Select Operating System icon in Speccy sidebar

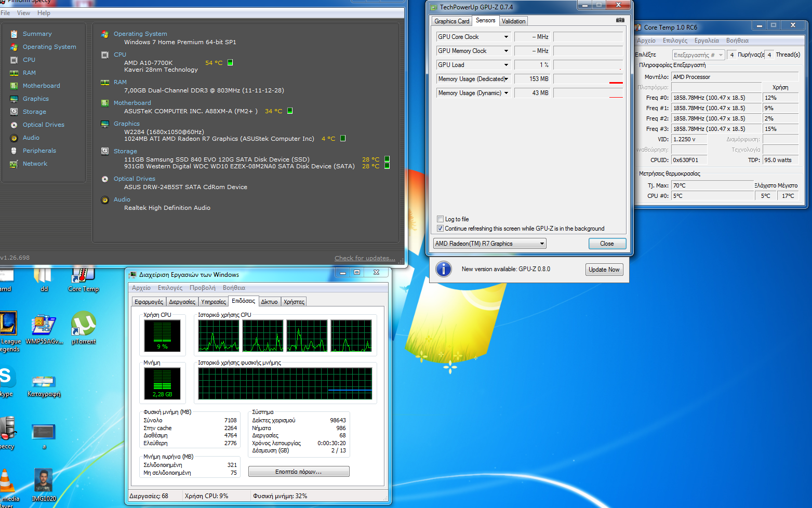[14, 47]
